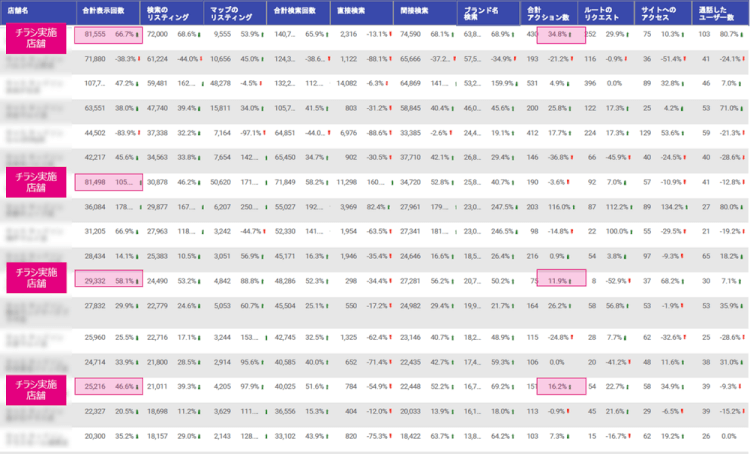Click the value 71,880
This screenshot has height=454, width=750.
click(95, 59)
